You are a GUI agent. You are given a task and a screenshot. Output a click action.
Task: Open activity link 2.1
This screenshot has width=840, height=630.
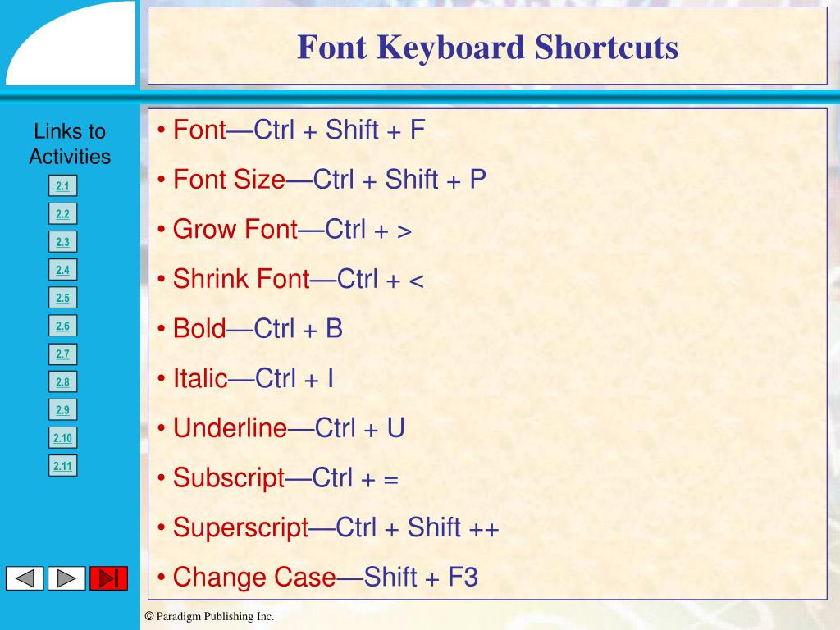click(x=62, y=186)
